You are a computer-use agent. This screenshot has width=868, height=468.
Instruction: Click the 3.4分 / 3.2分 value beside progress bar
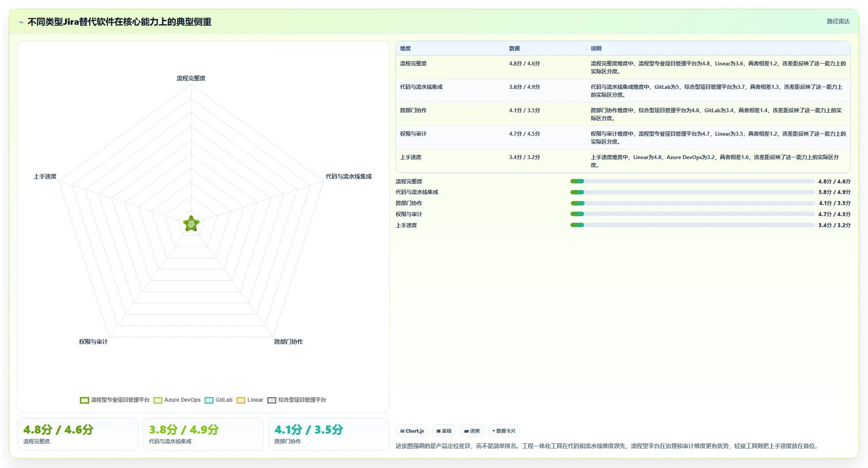coord(834,225)
